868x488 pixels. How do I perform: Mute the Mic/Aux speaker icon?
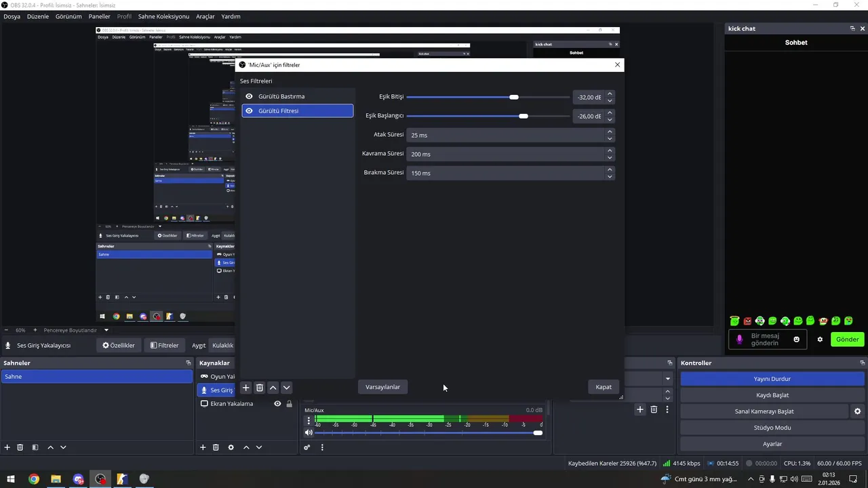point(309,432)
